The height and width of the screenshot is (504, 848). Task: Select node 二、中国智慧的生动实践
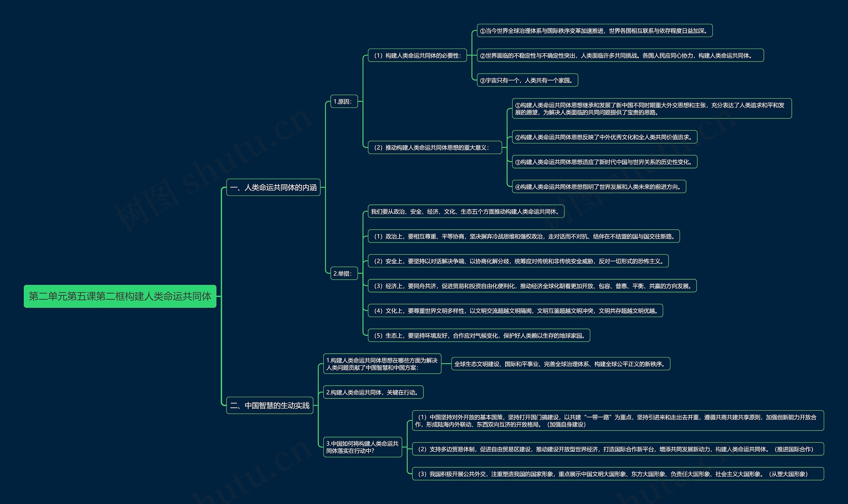270,405
